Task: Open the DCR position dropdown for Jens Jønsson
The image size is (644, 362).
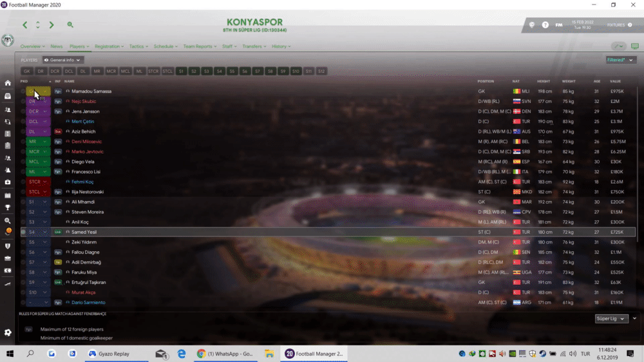Action: click(x=38, y=111)
